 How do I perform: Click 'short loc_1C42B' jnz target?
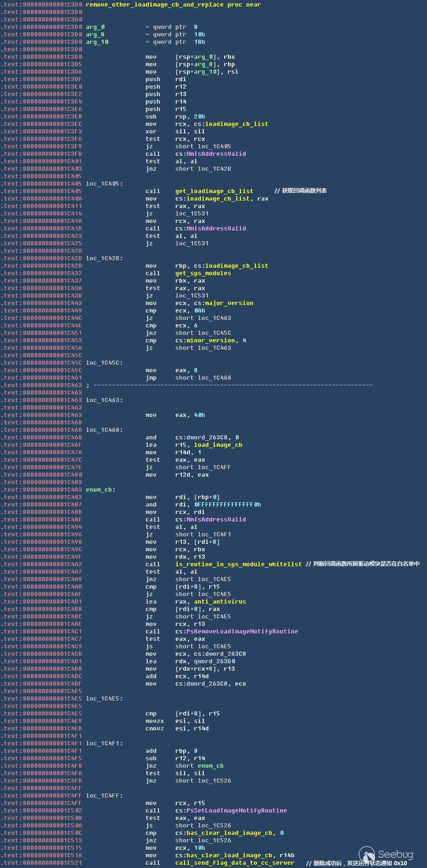(x=203, y=169)
